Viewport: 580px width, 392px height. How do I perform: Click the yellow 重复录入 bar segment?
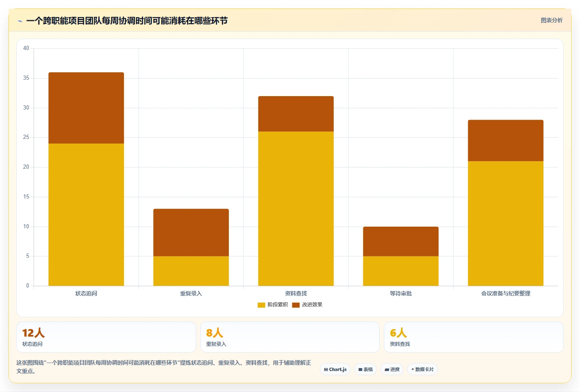point(191,271)
